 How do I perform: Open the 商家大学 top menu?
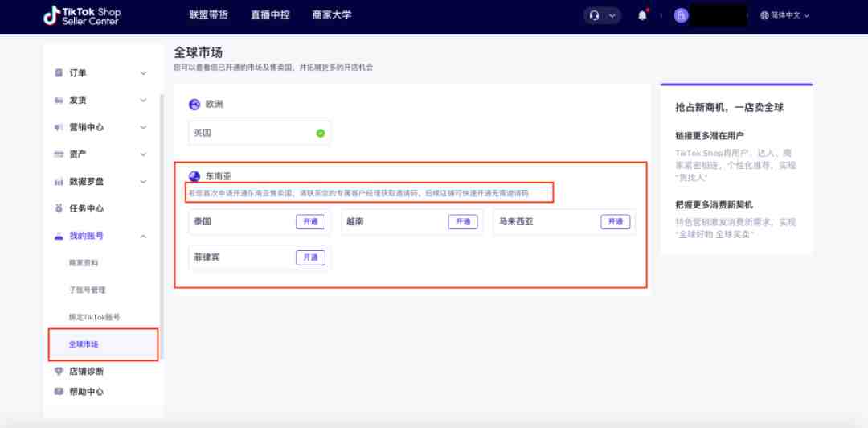(332, 15)
